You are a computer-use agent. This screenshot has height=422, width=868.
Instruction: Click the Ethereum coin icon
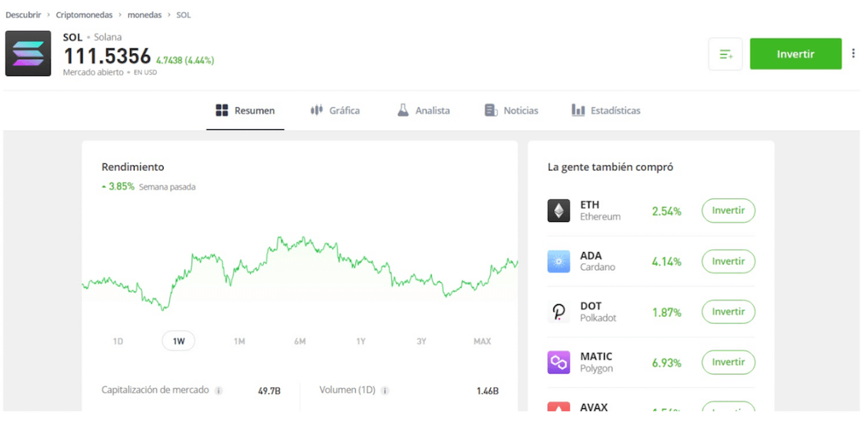558,210
